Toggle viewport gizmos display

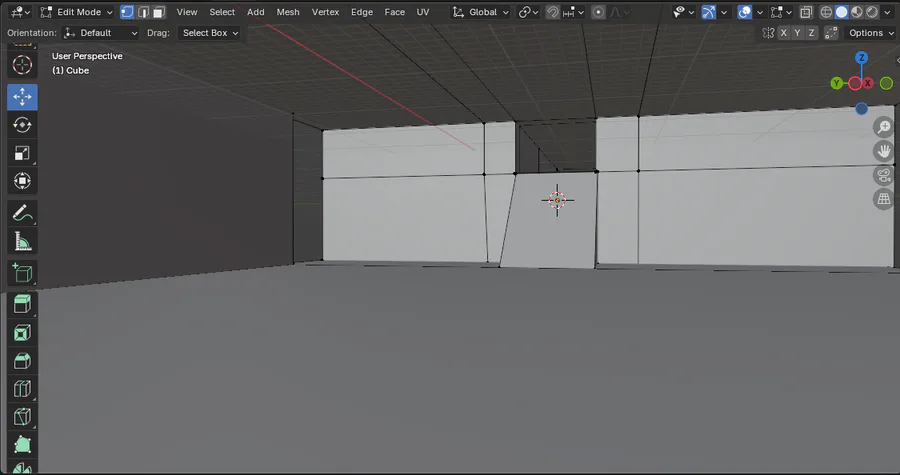tap(709, 12)
